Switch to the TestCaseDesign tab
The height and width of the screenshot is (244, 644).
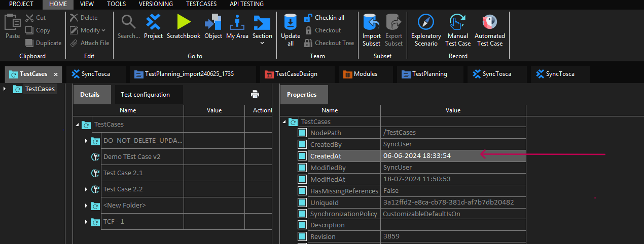coord(296,74)
